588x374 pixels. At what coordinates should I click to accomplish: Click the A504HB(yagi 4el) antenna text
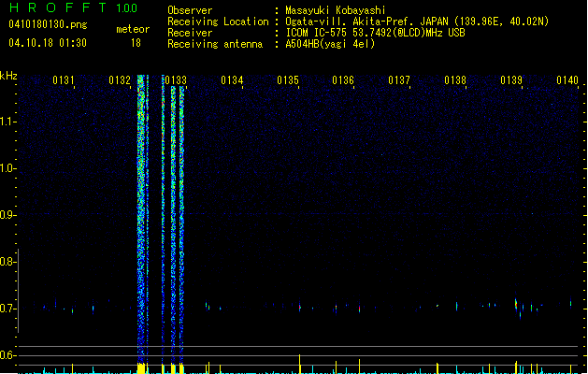pos(330,44)
